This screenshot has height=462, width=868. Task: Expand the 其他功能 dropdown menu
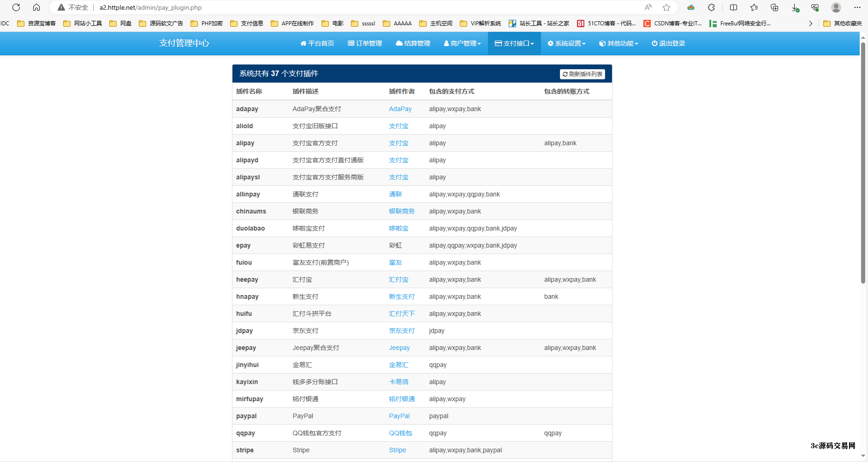(x=618, y=43)
